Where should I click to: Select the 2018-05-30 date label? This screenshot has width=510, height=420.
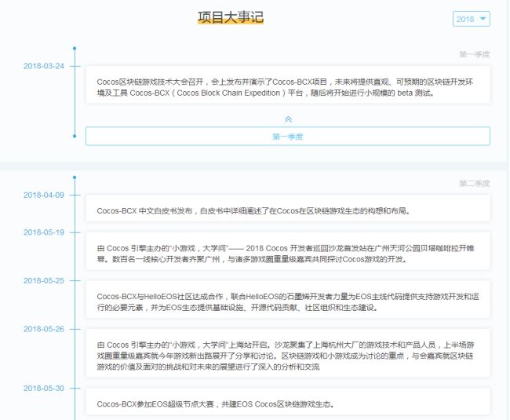(44, 388)
